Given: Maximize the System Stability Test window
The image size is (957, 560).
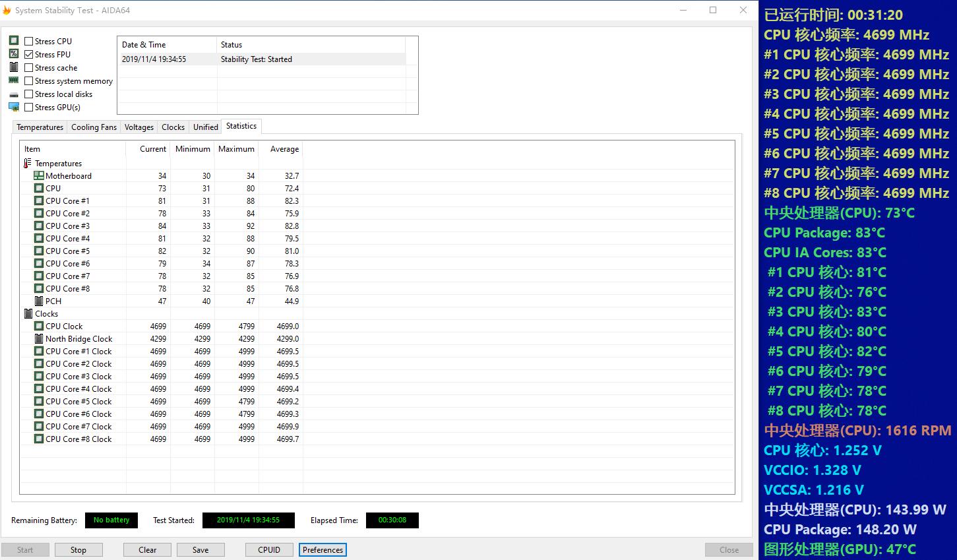Looking at the screenshot, I should [x=713, y=10].
